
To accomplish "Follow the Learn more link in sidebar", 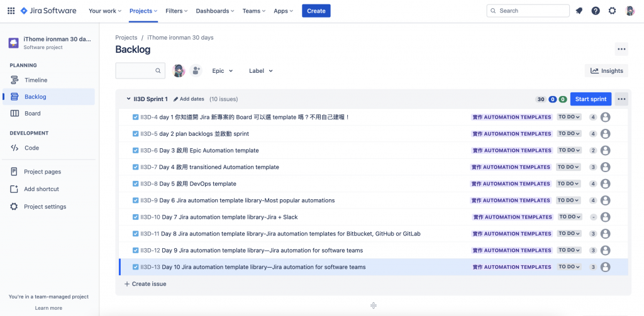I will (48, 308).
